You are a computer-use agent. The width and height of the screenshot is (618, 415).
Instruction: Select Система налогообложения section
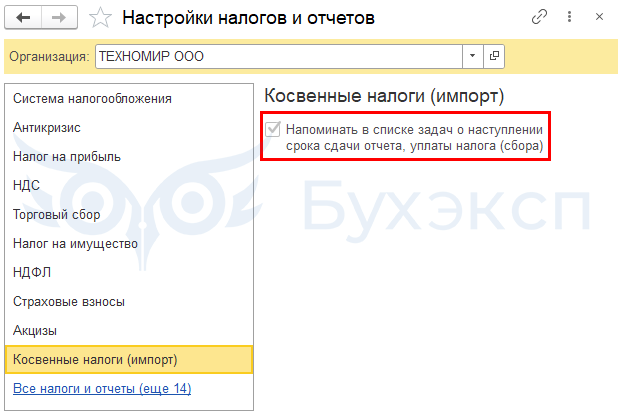tap(129, 99)
